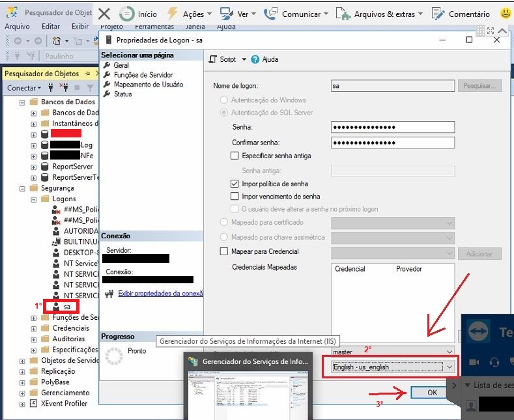Click in the Senha password field
Image resolution: width=514 pixels, height=420 pixels.
pyautogui.click(x=393, y=127)
